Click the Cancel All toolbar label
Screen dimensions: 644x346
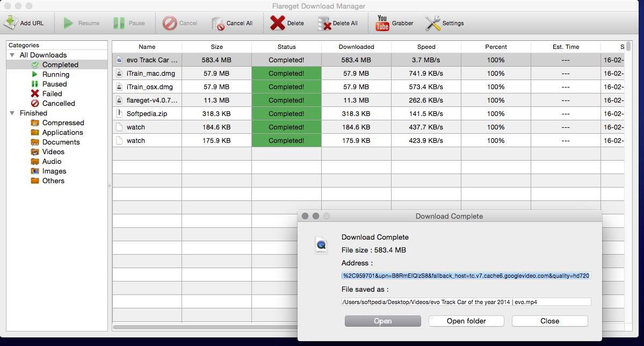240,23
